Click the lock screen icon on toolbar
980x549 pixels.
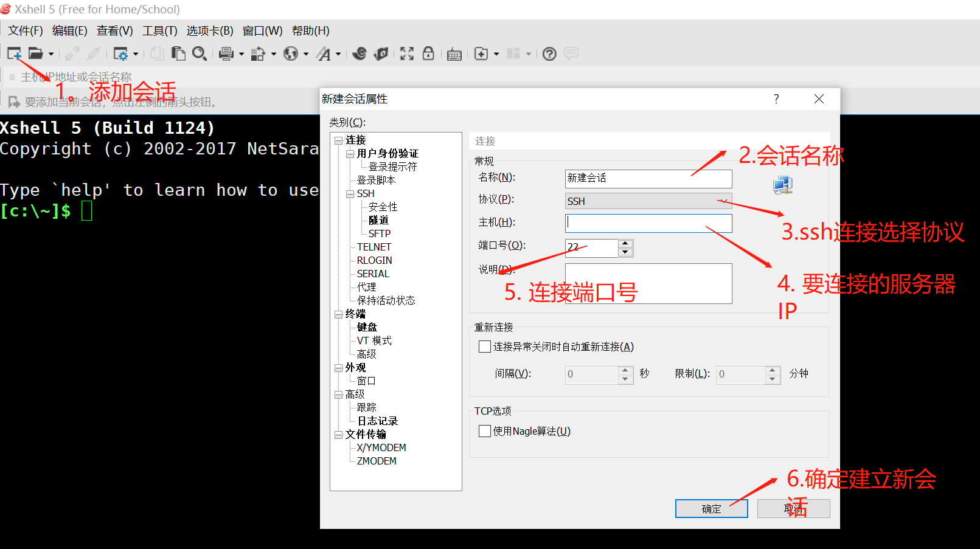point(428,54)
